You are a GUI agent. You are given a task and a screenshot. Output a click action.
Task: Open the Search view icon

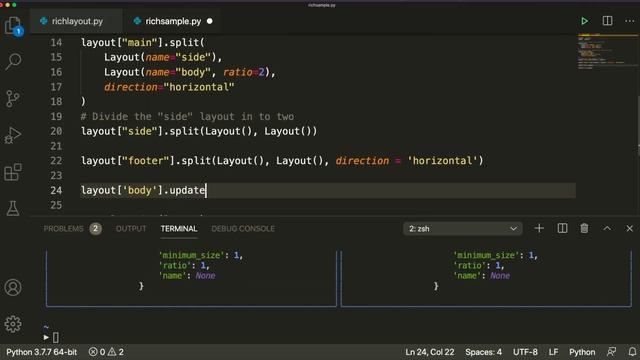click(13, 62)
